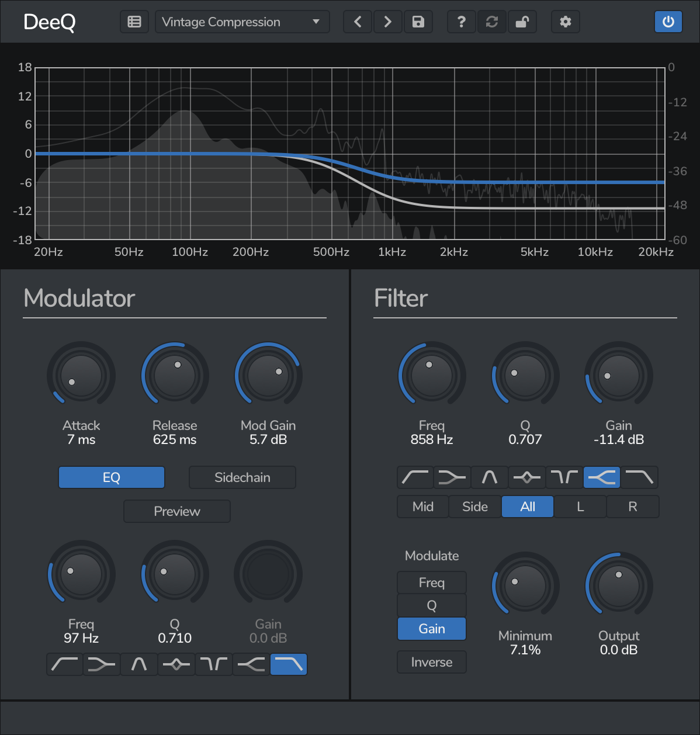Choose Modulator low-shelf filter shape icon
Screen dimensions: 700x735
102,664
